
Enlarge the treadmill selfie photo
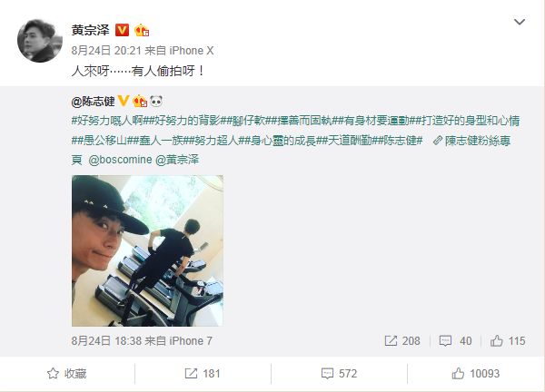147,250
